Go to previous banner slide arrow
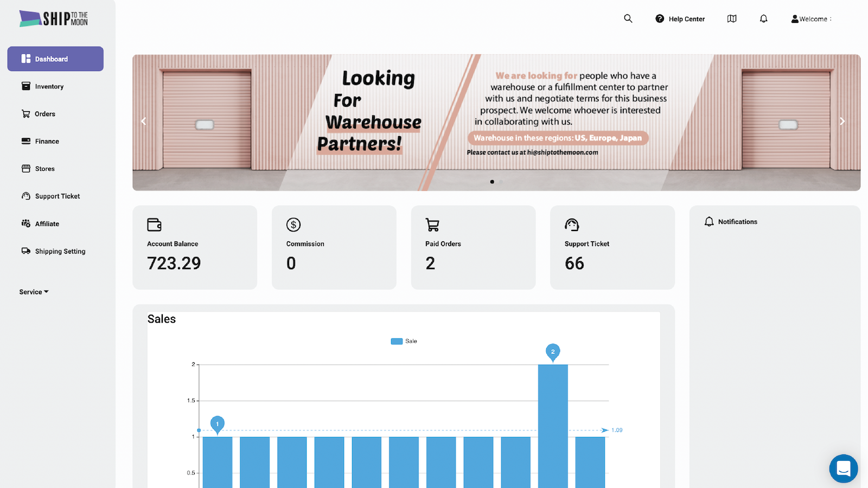 144,121
